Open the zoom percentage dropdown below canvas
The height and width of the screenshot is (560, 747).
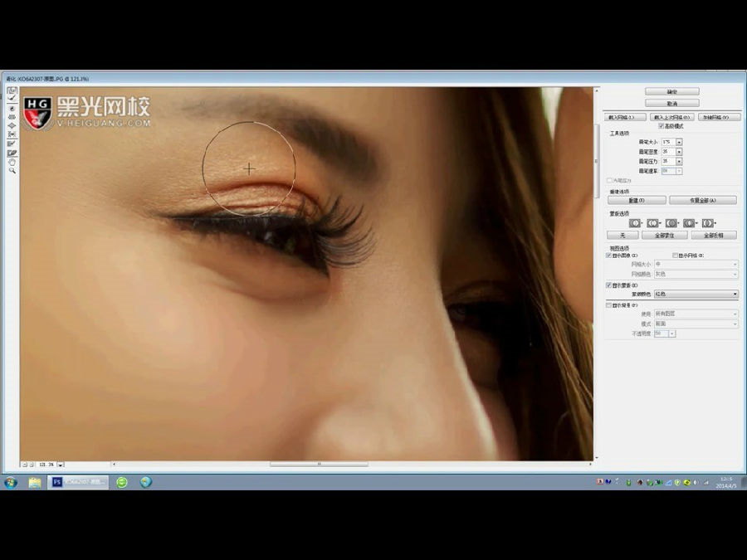coord(61,465)
